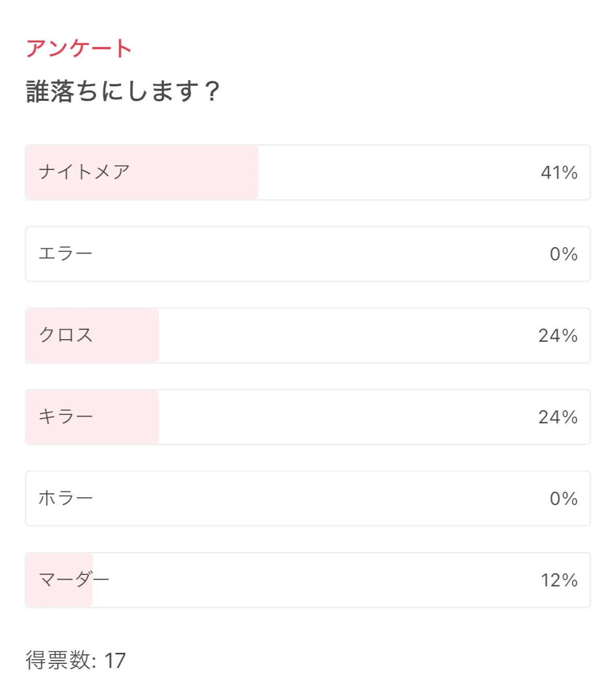Click the 12% value beside マーダー
This screenshot has width=616, height=692.
tap(559, 580)
